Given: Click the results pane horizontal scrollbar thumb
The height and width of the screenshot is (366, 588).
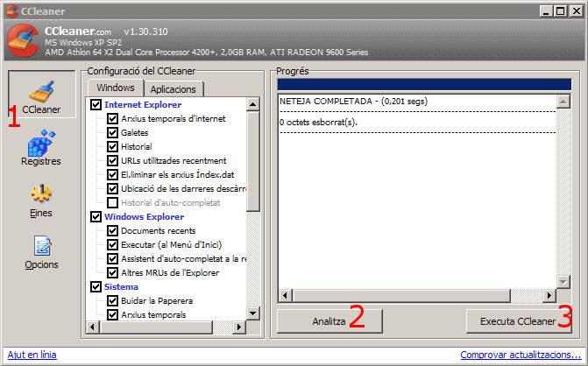Looking at the screenshot, I should pos(401,296).
